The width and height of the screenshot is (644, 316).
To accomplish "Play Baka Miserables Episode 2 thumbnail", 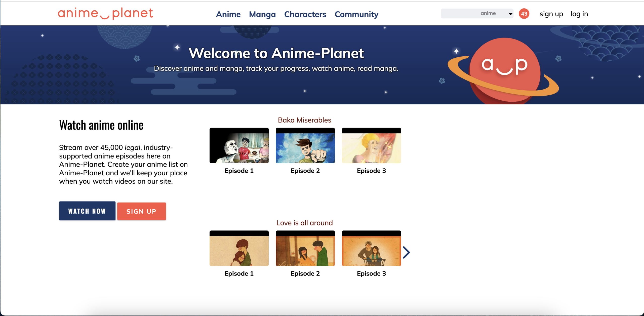I will pos(305,145).
